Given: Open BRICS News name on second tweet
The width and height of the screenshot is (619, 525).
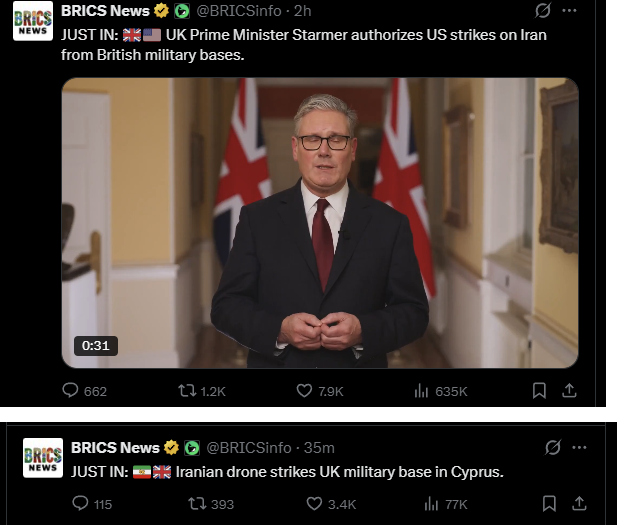Looking at the screenshot, I should (115, 448).
